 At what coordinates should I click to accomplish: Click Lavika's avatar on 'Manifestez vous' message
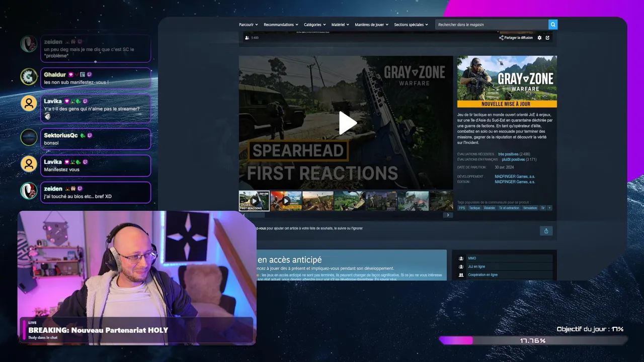29,164
